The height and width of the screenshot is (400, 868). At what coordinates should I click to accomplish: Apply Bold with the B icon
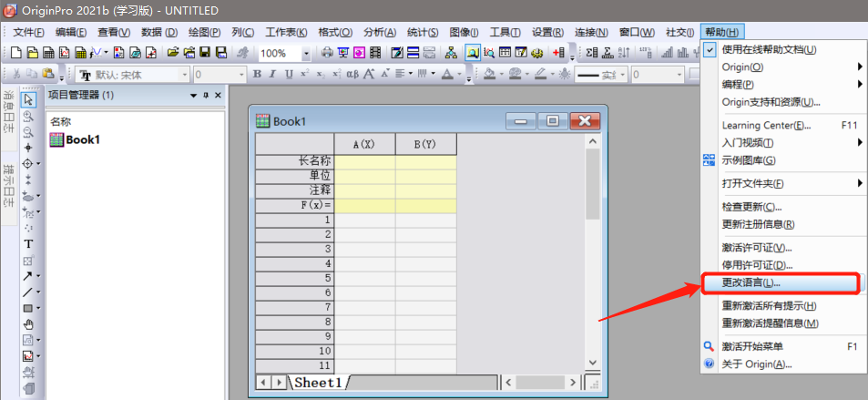(257, 74)
